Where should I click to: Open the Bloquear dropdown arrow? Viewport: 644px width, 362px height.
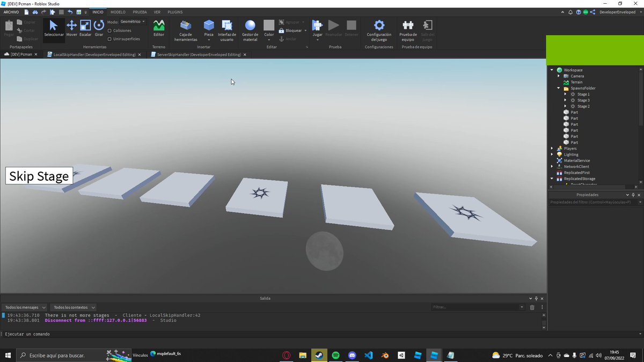coord(306,31)
